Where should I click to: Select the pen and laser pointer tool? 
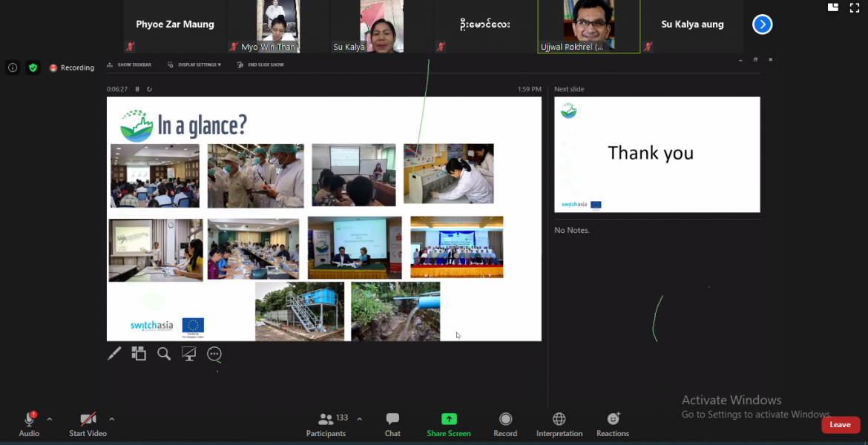point(114,354)
